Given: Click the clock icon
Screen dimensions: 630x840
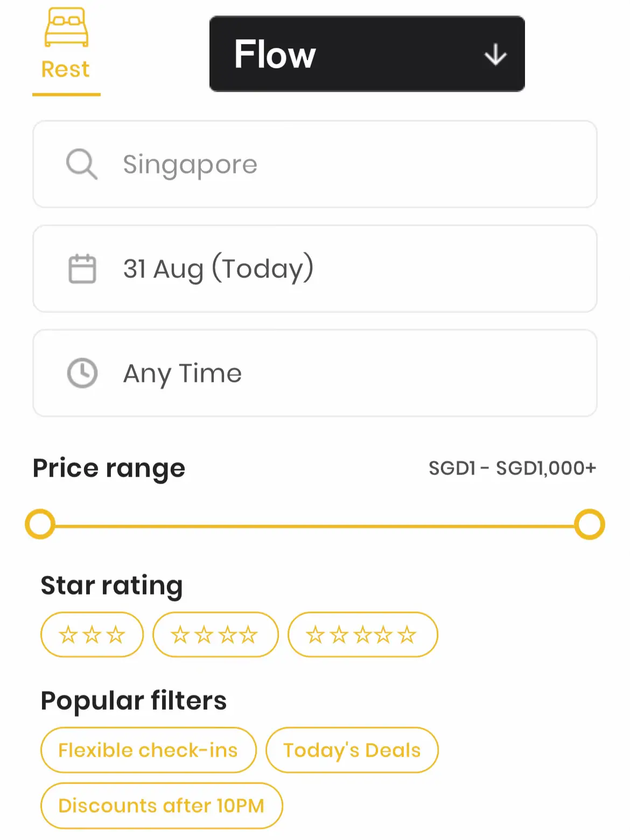Looking at the screenshot, I should pyautogui.click(x=82, y=373).
